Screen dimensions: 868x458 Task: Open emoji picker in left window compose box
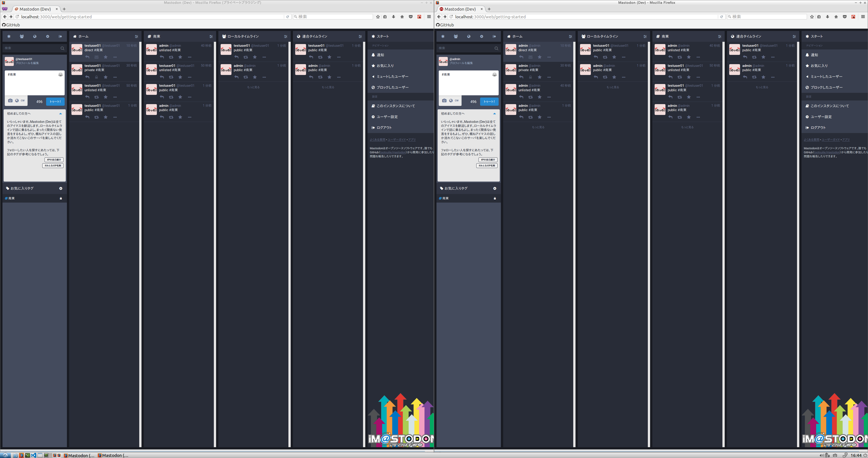click(60, 75)
